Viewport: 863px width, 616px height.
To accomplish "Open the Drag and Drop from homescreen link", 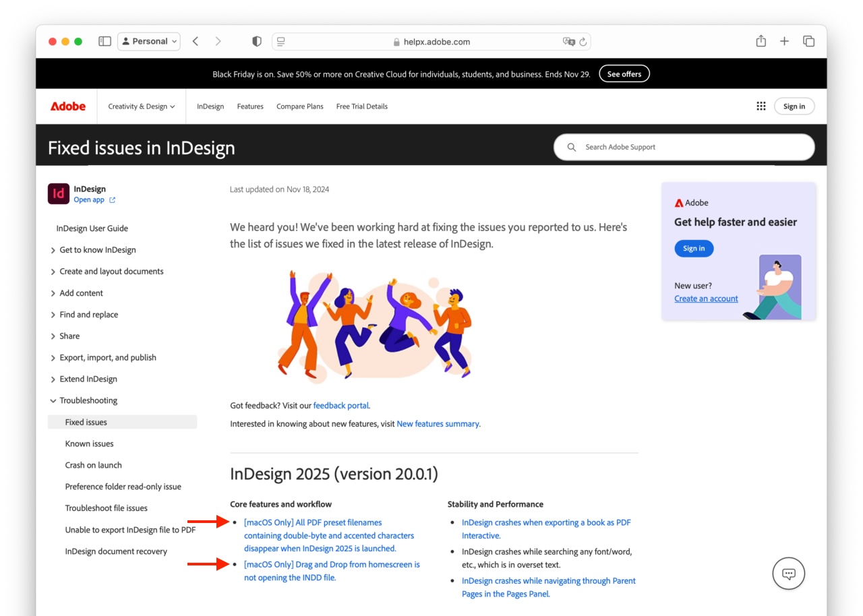I will pos(332,571).
